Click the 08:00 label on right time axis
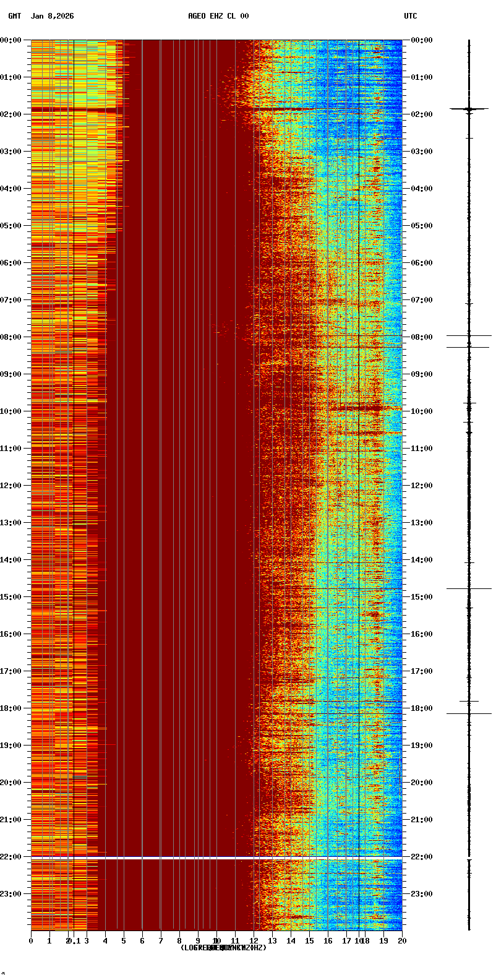 tap(422, 337)
